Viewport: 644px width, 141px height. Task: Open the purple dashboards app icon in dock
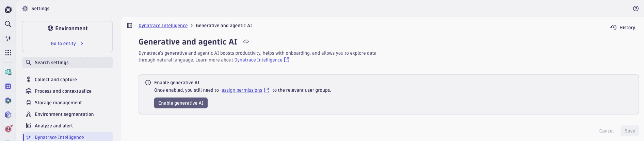click(8, 86)
